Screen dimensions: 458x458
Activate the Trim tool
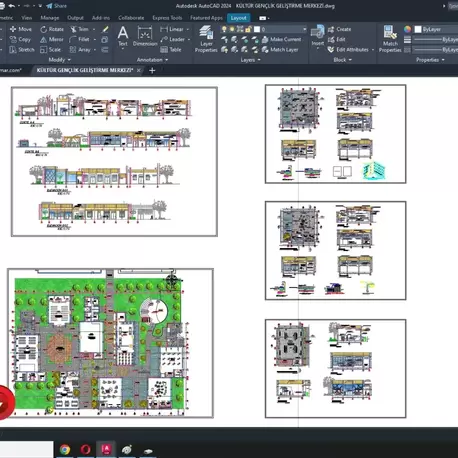tap(80, 29)
